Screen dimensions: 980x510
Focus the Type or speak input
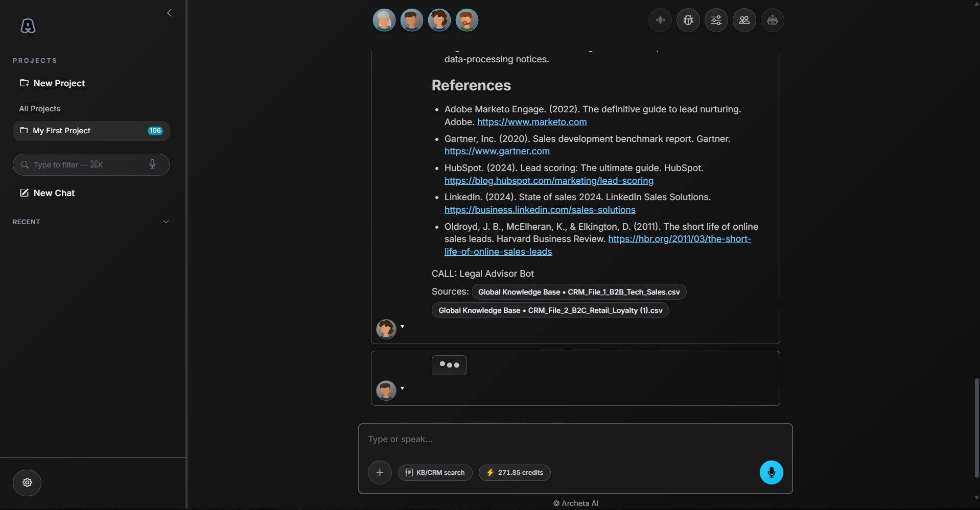[x=575, y=439]
